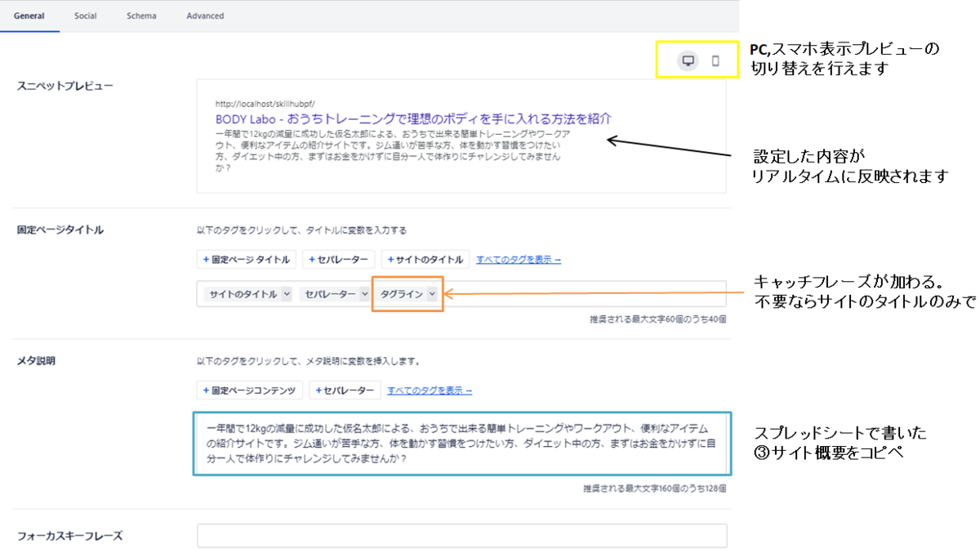Click the 固定ページタイトル section label
Image resolution: width=980 pixels, height=553 pixels.
pos(60,230)
